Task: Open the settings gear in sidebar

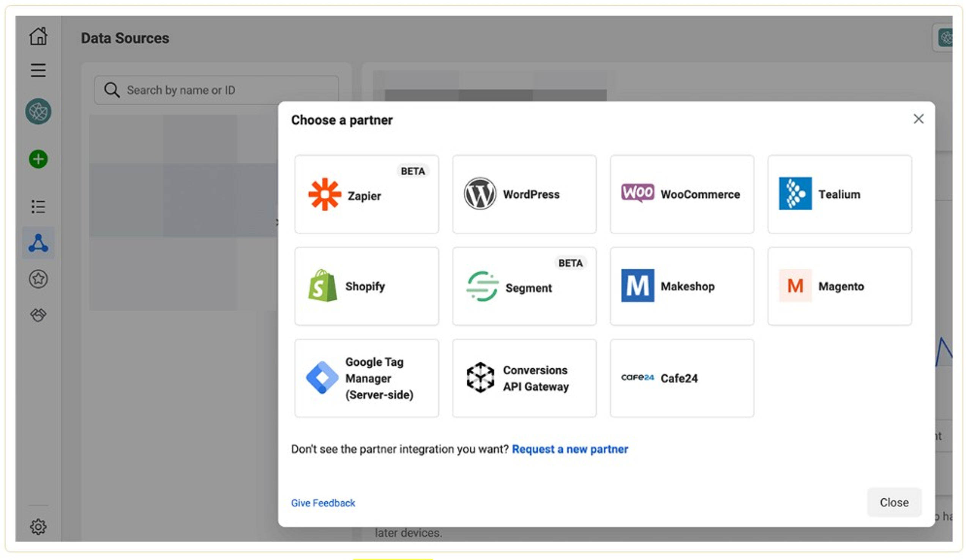Action: (x=38, y=527)
